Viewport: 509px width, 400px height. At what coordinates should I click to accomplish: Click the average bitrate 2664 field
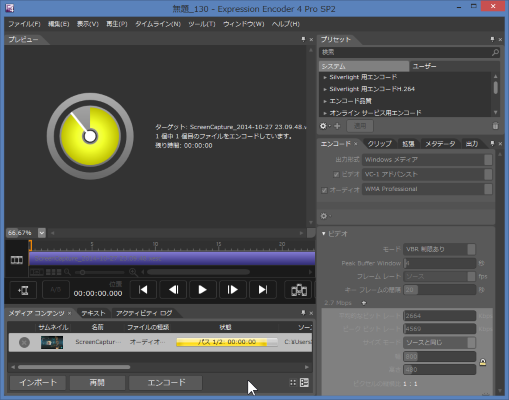coord(439,315)
